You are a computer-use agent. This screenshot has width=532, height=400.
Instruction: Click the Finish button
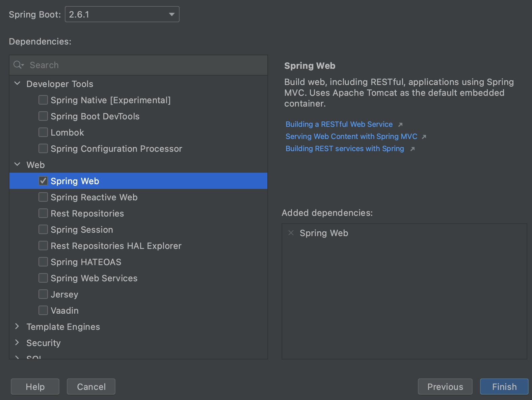tap(504, 387)
